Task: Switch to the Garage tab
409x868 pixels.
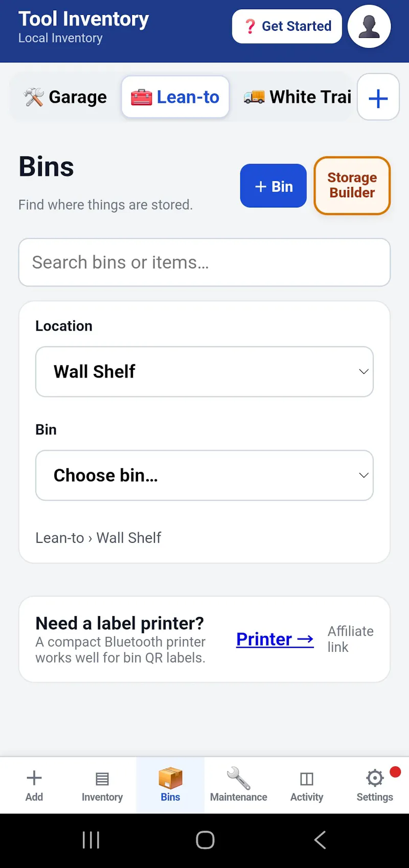Action: [65, 97]
